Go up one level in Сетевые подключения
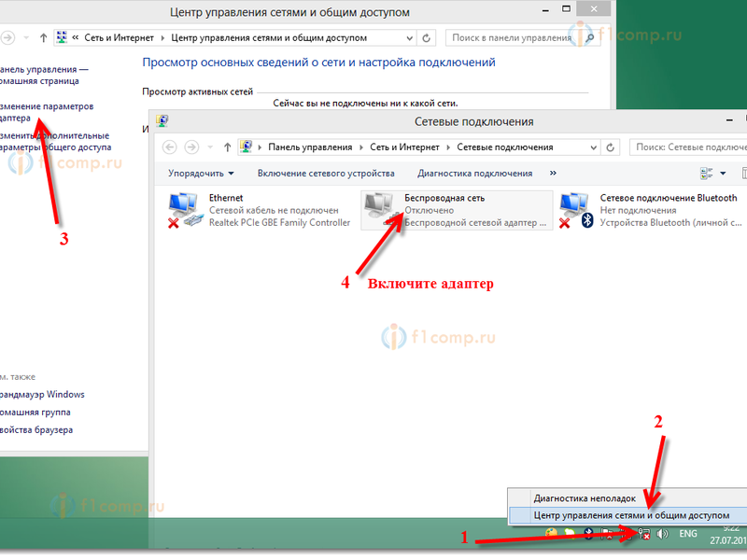This screenshot has height=560, width=747. click(x=227, y=147)
